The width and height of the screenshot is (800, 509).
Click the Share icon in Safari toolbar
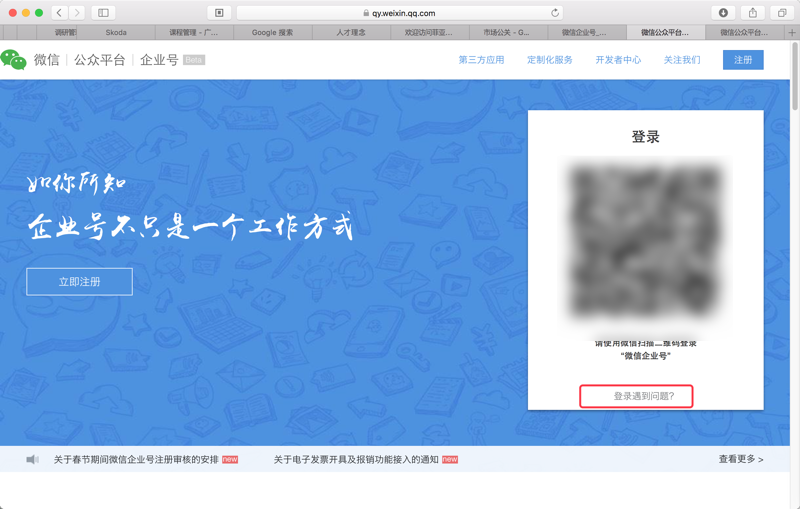tap(753, 13)
